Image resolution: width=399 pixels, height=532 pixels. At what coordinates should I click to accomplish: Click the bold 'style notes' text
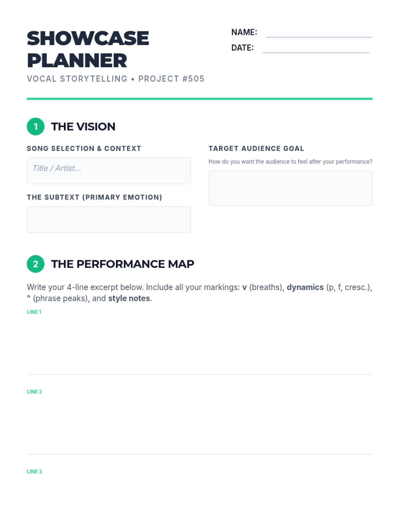[129, 298]
